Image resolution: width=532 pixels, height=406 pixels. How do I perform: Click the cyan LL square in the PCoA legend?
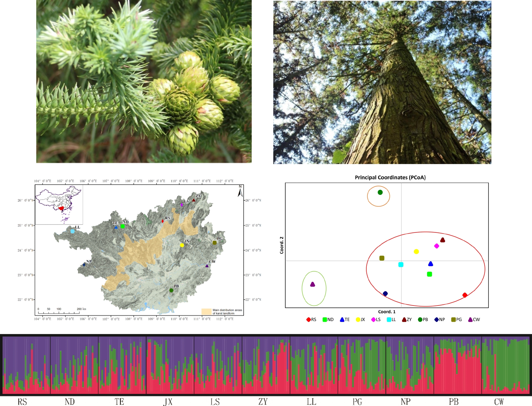[x=389, y=319]
